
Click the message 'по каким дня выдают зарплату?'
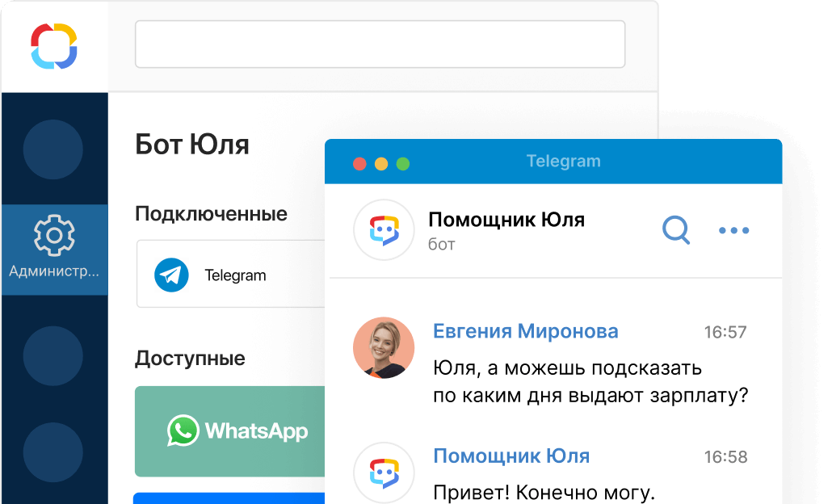pyautogui.click(x=590, y=395)
